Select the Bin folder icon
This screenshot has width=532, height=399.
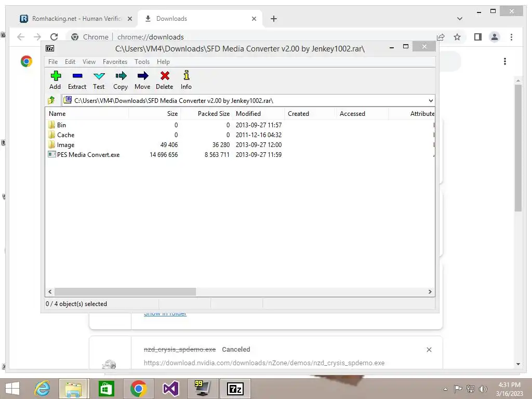[51, 125]
